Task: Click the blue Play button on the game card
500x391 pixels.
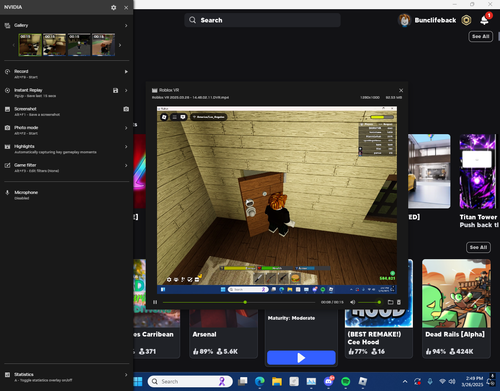Action: point(301,358)
